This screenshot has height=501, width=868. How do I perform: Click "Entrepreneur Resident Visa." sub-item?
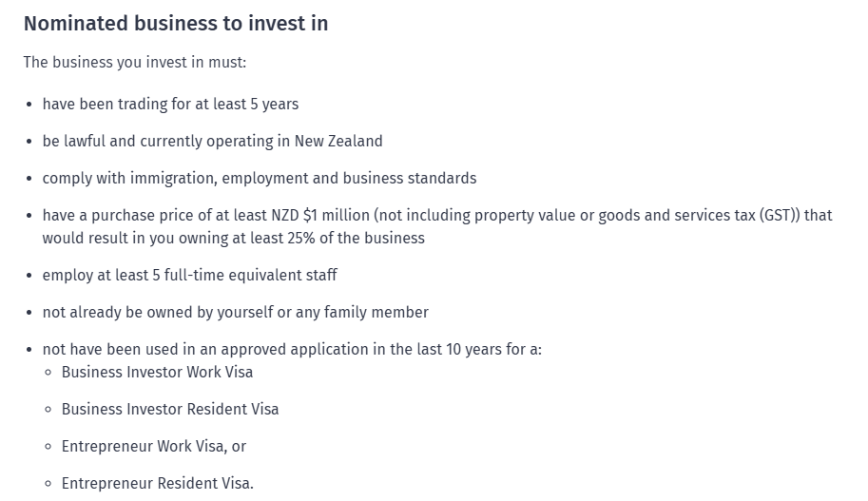158,483
